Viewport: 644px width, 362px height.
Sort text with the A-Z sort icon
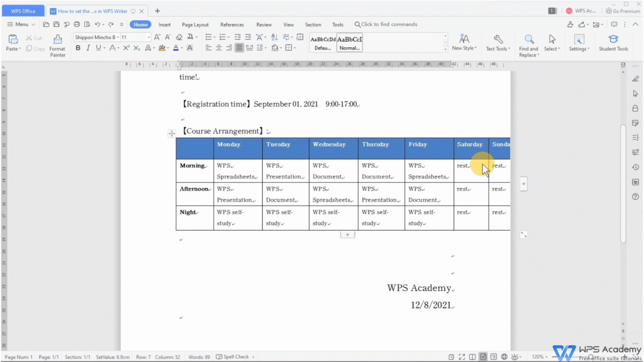click(274, 37)
